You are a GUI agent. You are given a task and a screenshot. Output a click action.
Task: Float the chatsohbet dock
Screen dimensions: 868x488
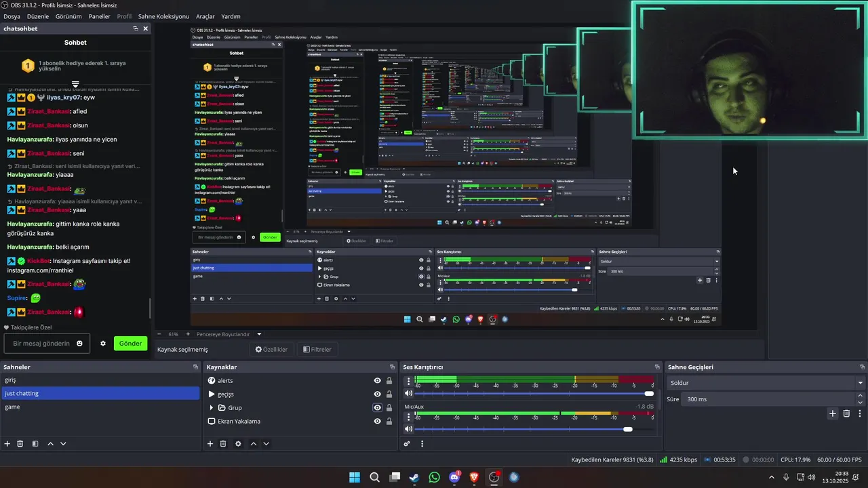click(136, 28)
